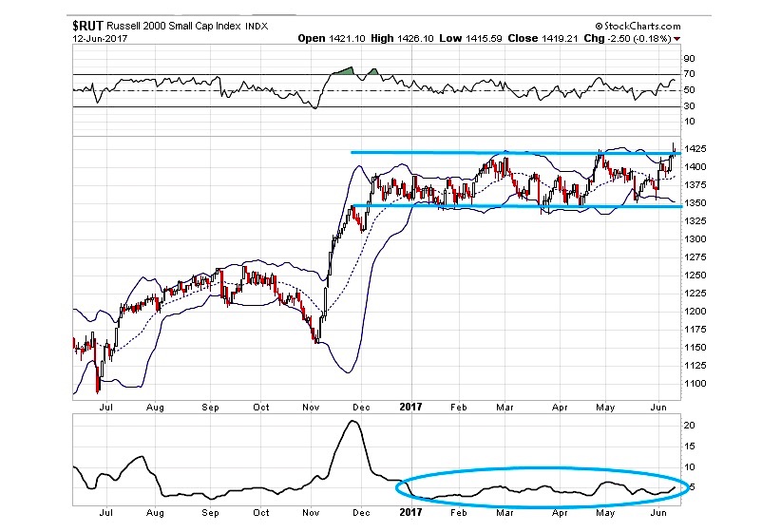
Task: Click the 12-Jun-2017 date text
Action: tap(100, 38)
